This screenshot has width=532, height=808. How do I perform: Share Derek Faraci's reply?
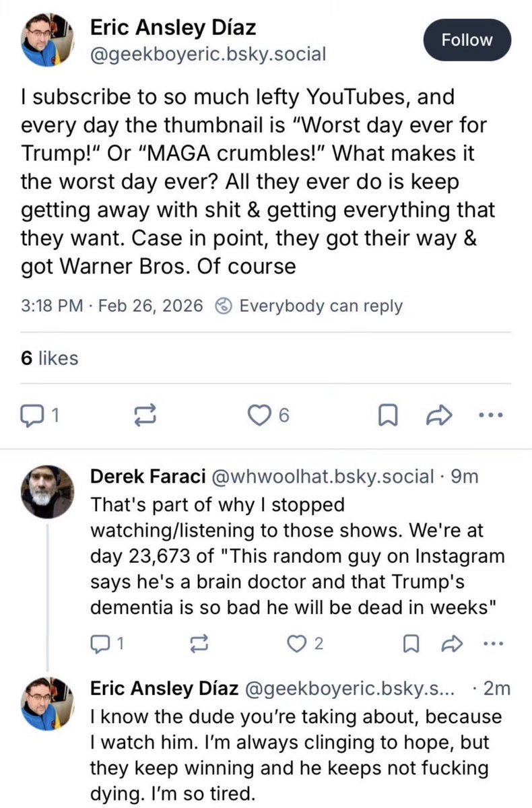point(451,644)
